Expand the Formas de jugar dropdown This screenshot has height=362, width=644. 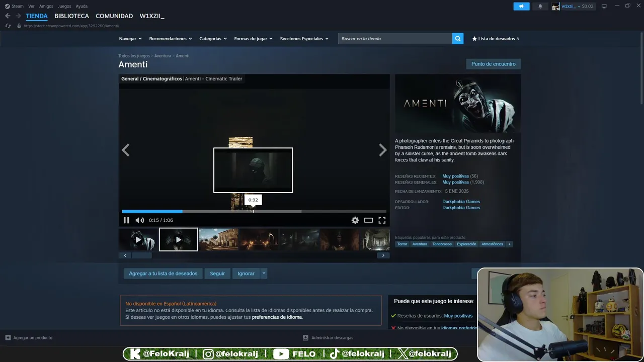point(253,39)
